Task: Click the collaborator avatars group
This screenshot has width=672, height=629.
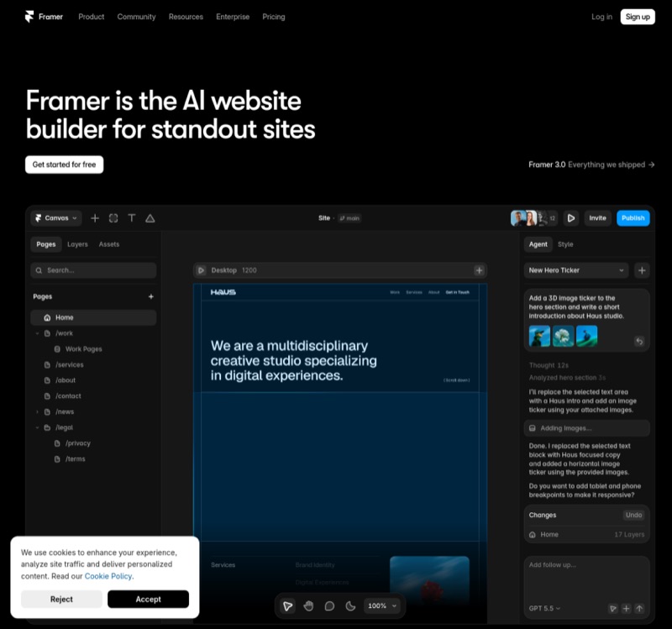Action: pyautogui.click(x=533, y=218)
